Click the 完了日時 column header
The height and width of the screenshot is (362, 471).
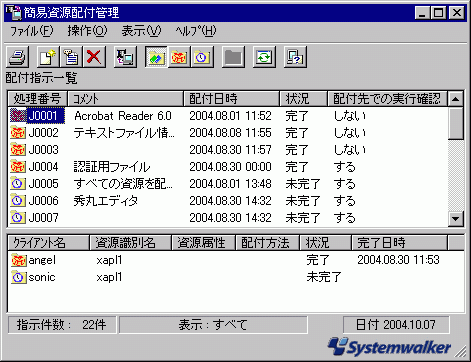click(399, 243)
